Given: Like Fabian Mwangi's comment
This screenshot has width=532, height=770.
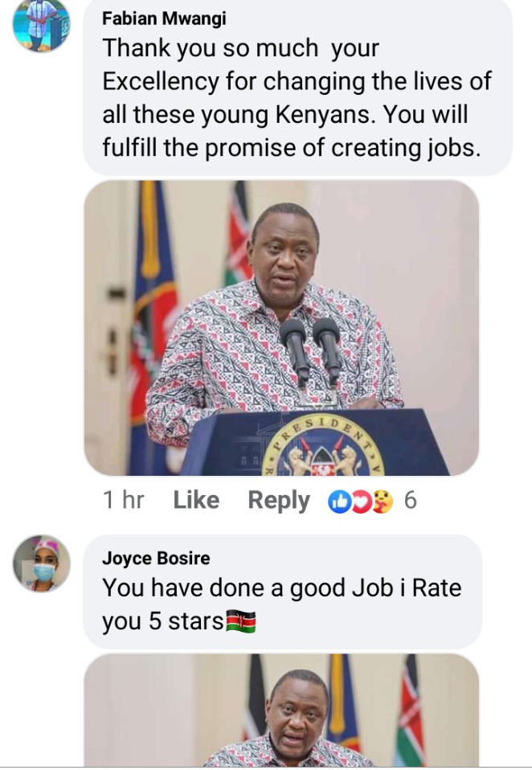Looking at the screenshot, I should pos(196,501).
